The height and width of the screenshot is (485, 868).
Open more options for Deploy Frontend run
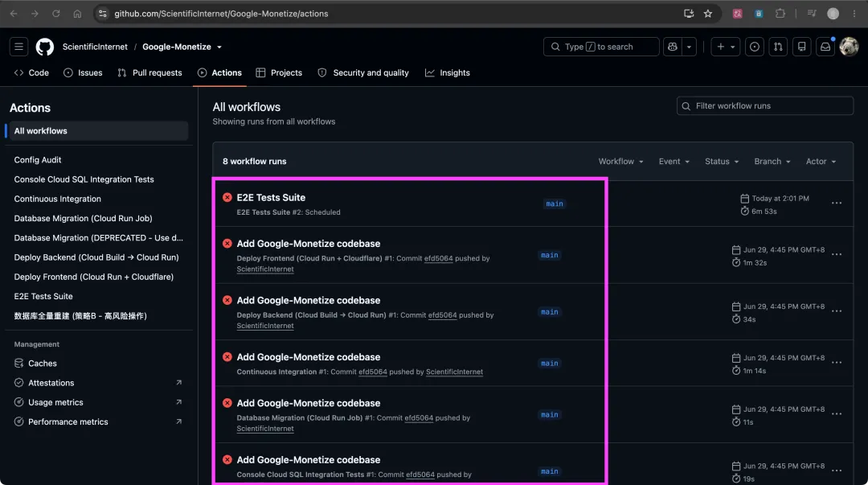pos(837,255)
